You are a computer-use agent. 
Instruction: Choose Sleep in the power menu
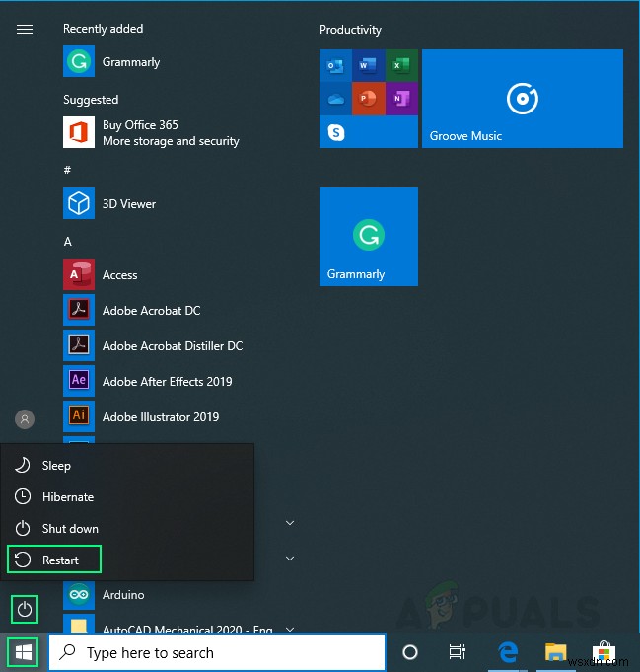[x=127, y=466]
